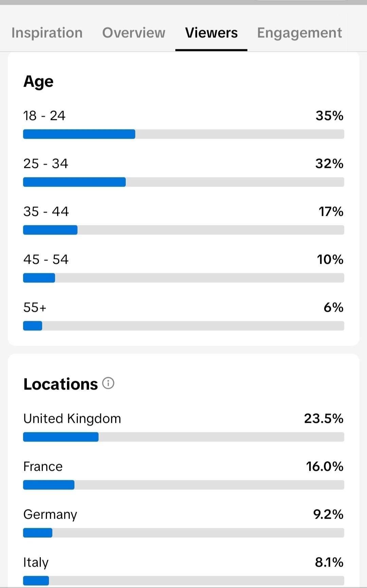The image size is (367, 588).
Task: Switch to the Inspiration tab
Action: (x=47, y=33)
